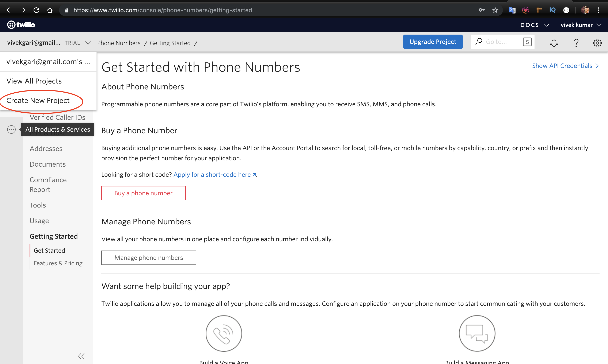Click the Upgrade Project button
608x364 pixels.
[x=433, y=42]
